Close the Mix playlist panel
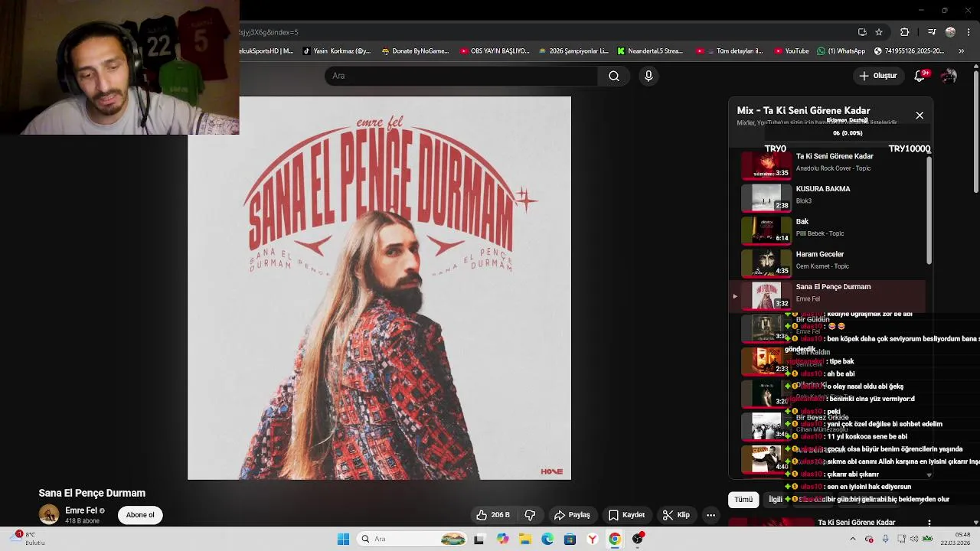The image size is (980, 551). tap(920, 115)
